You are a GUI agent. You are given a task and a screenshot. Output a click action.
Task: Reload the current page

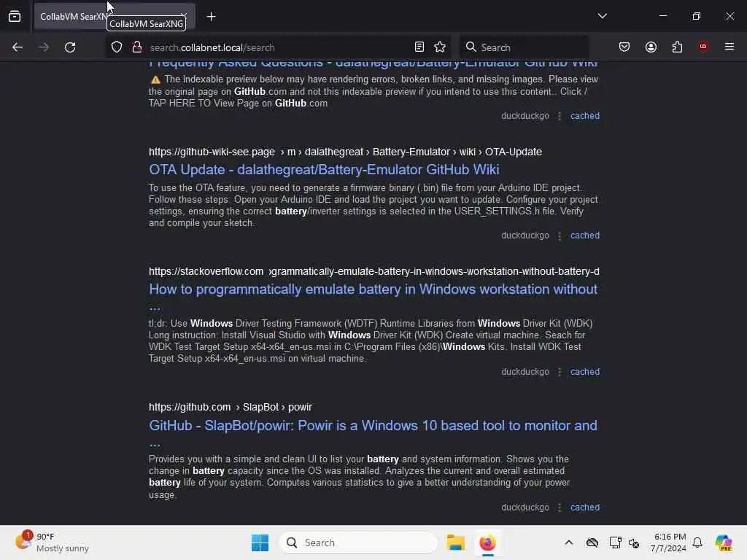[x=70, y=47]
